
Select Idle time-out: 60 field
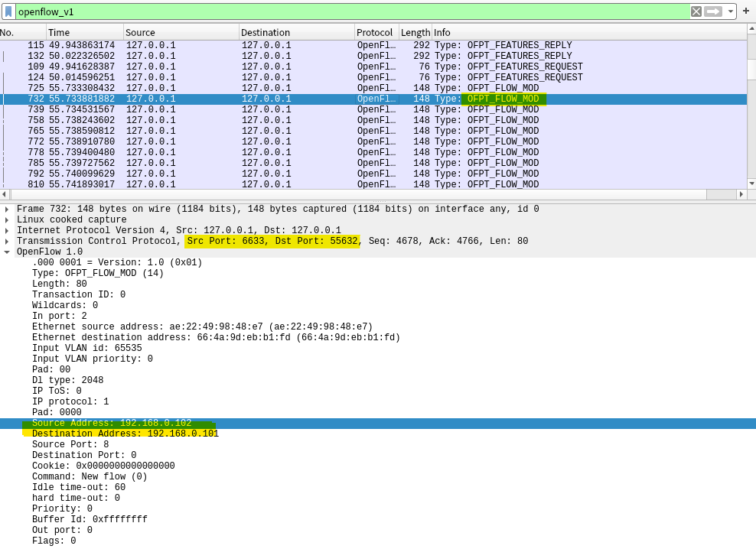pos(79,487)
